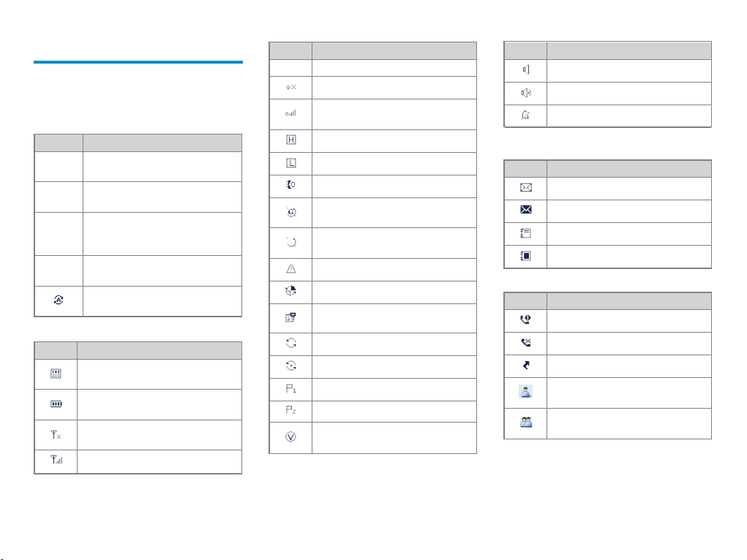Select the two-person group contact thumbnail

coord(526,422)
